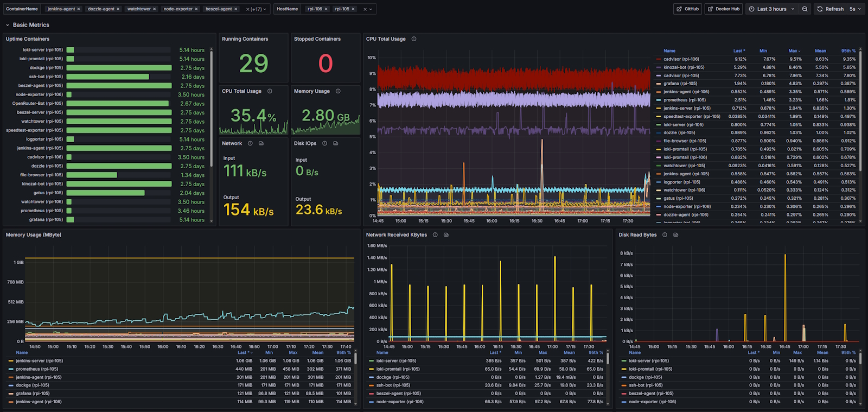The height and width of the screenshot is (412, 868).
Task: Click the Refresh dashboard icon button
Action: [830, 9]
